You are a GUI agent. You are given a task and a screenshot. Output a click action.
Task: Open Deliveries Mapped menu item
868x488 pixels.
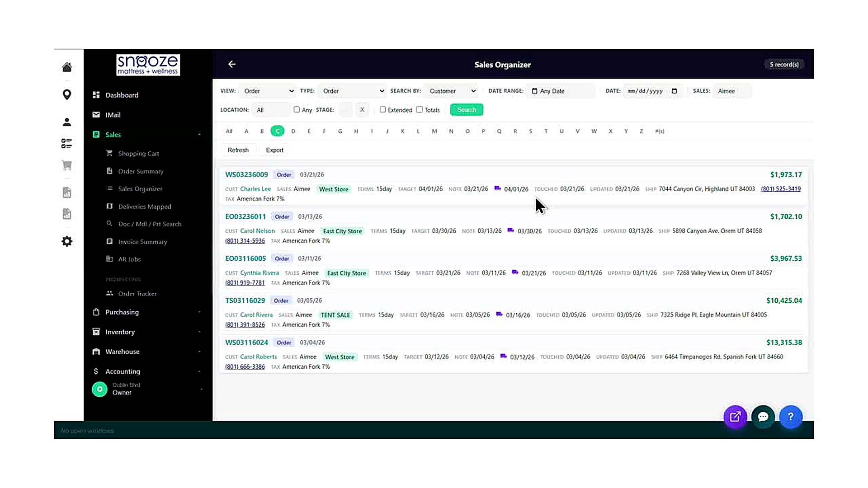coord(145,206)
